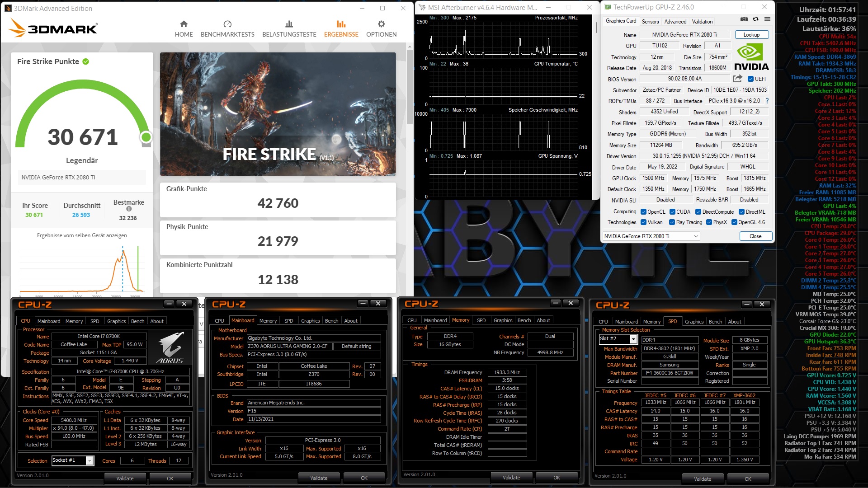Refresh GPU-Z using refresh icon
The height and width of the screenshot is (488, 868).
tap(755, 19)
